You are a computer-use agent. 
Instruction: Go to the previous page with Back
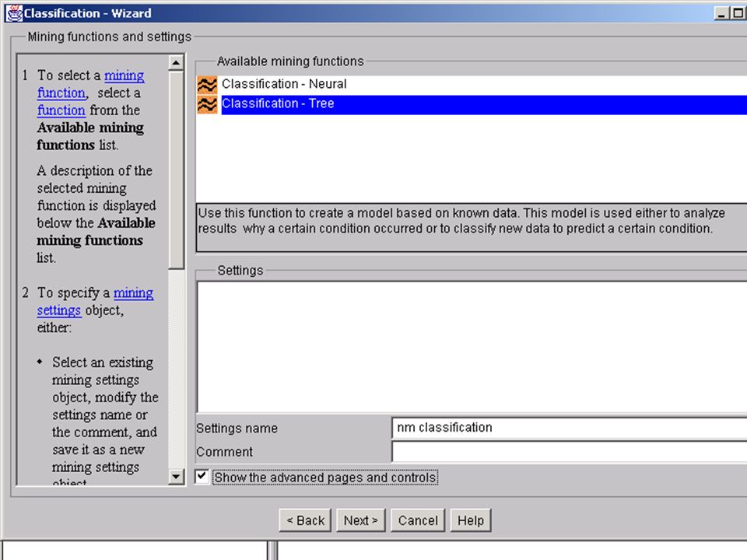tap(305, 520)
